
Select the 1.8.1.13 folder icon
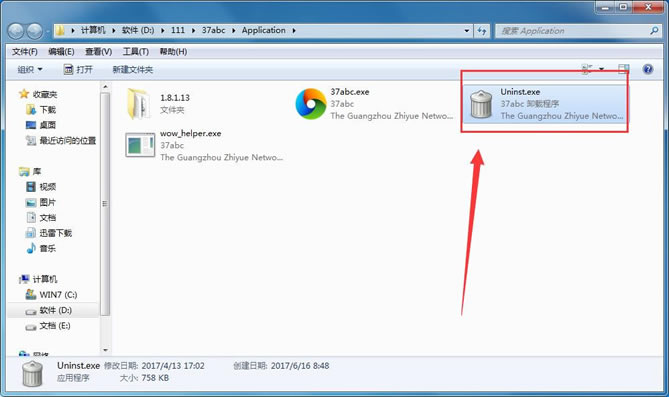tap(138, 104)
